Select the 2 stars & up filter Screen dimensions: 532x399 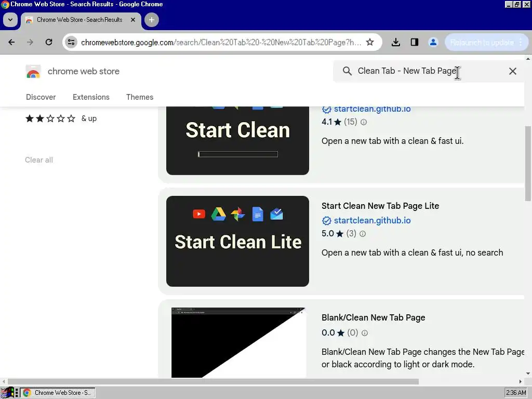tap(61, 118)
